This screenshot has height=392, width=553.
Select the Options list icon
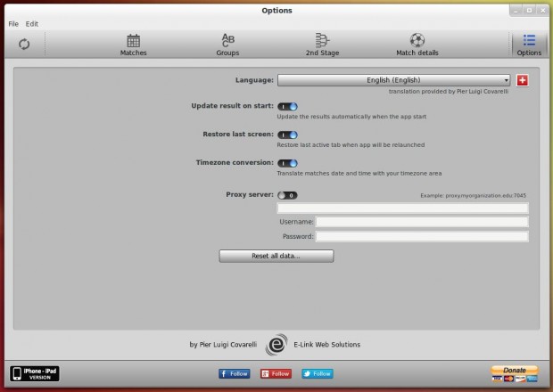click(529, 45)
